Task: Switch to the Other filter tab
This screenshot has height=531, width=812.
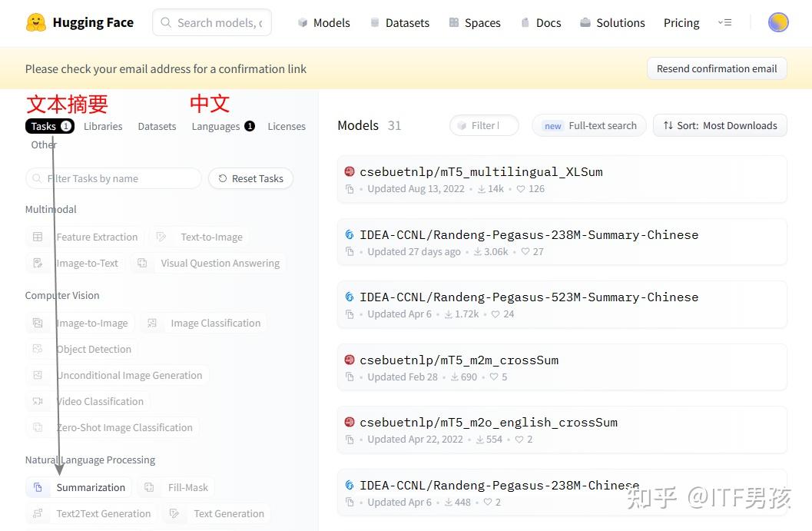Action: [x=44, y=144]
